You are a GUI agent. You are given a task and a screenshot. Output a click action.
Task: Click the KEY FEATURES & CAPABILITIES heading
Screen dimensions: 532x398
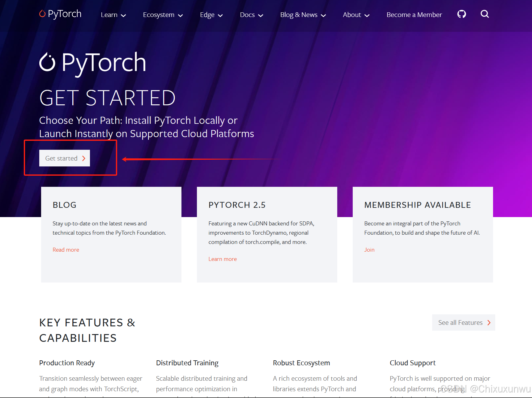point(87,330)
